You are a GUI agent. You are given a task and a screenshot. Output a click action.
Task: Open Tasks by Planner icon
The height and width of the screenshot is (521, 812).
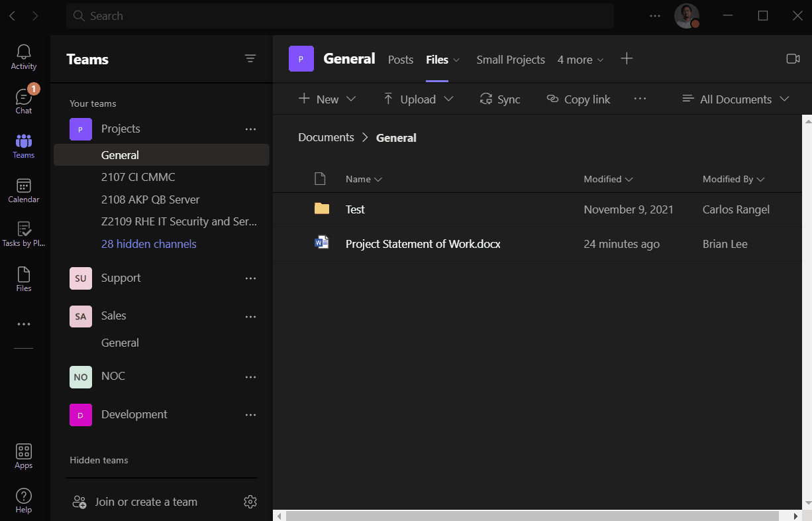click(x=24, y=235)
